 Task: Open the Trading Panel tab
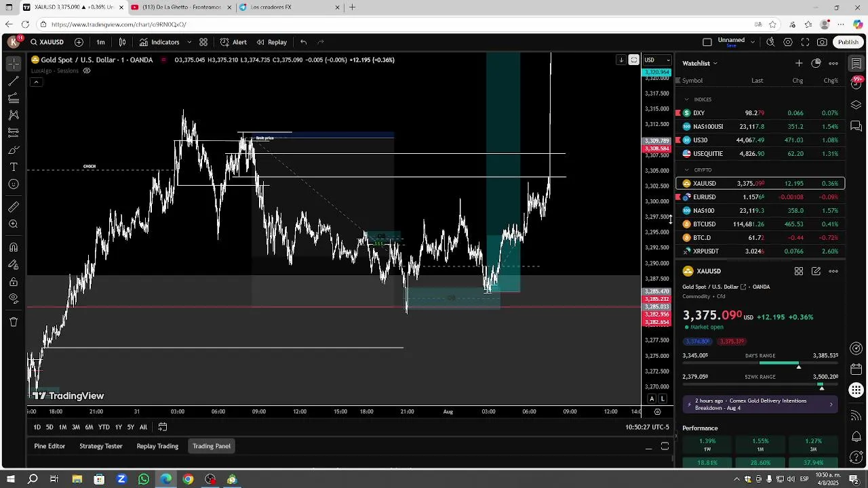point(212,446)
